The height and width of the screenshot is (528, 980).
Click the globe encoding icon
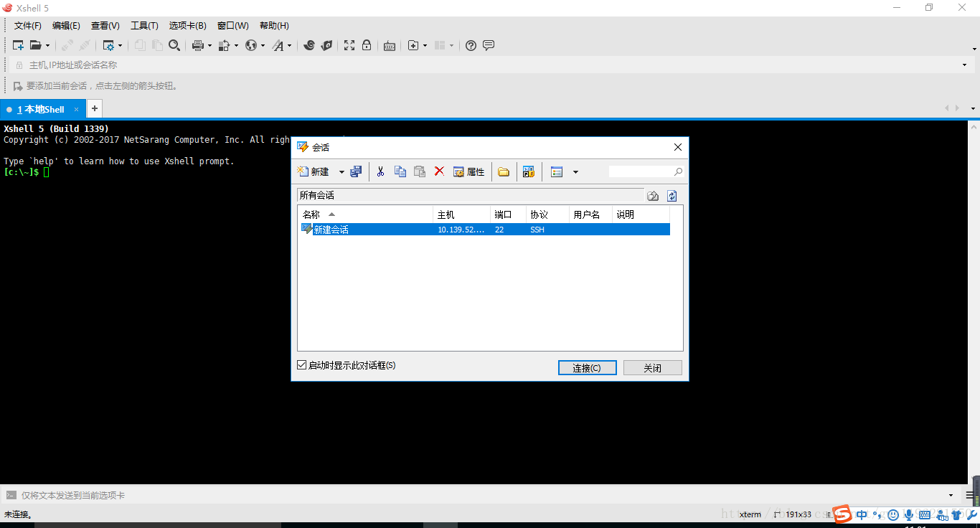[250, 45]
